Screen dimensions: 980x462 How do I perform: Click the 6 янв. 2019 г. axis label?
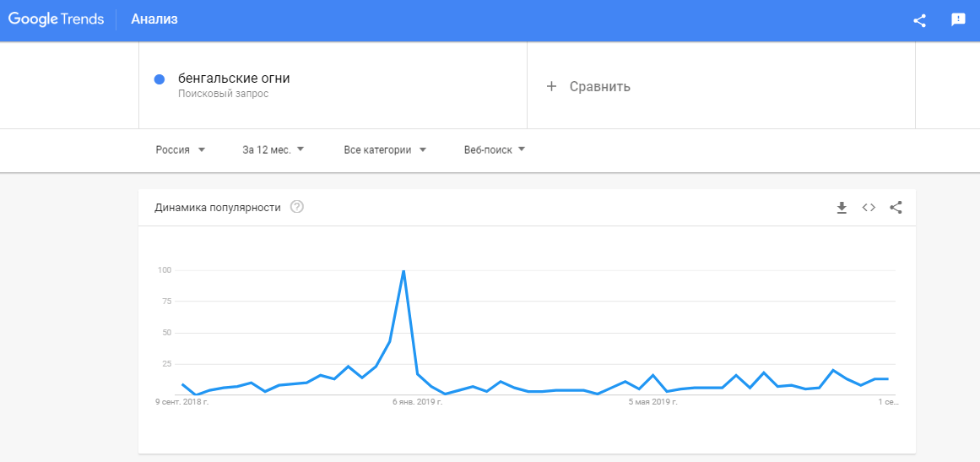pos(417,402)
